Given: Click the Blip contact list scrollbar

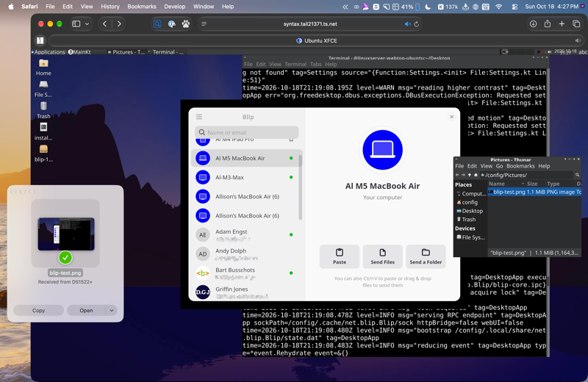Looking at the screenshot, I should coord(300,187).
